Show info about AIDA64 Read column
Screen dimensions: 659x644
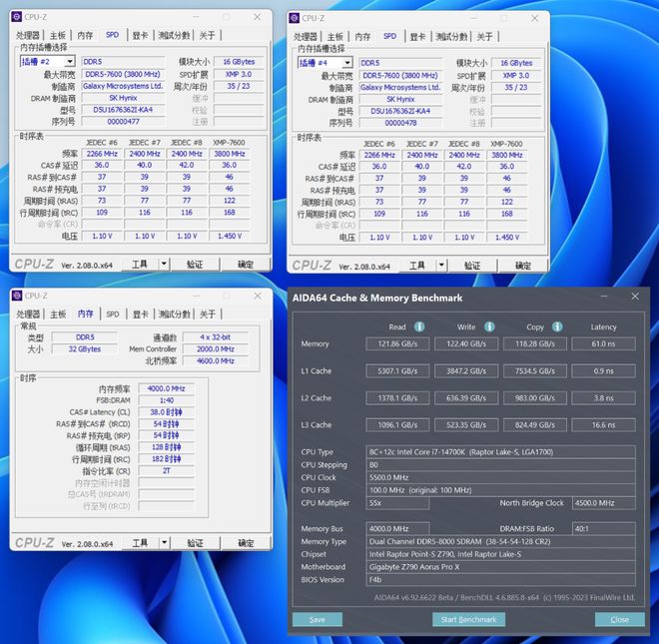(419, 326)
